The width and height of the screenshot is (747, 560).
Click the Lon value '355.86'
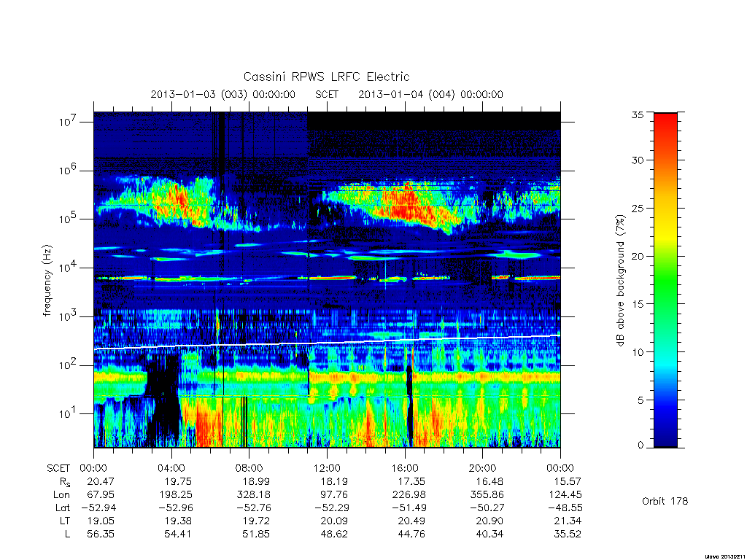[x=487, y=495]
